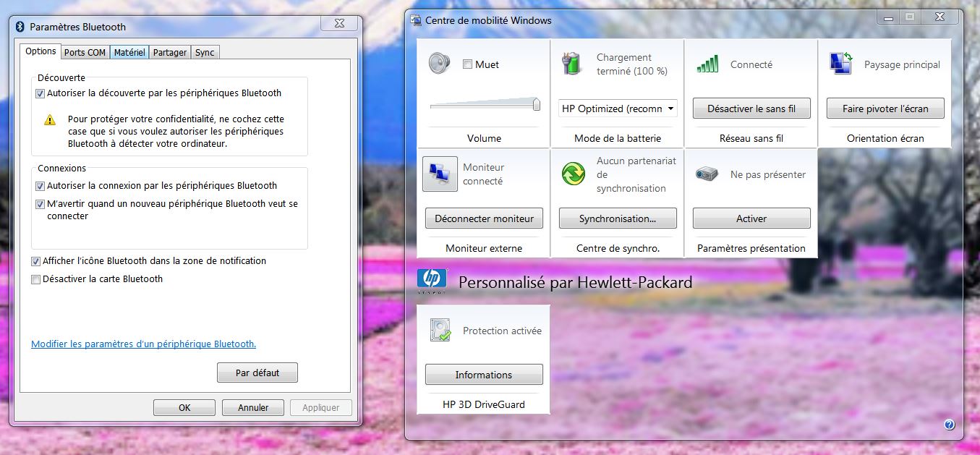Viewport: 980px width, 455px height.
Task: Uncheck Afficher l'icône Bluetooth notification option
Action: coord(35,261)
